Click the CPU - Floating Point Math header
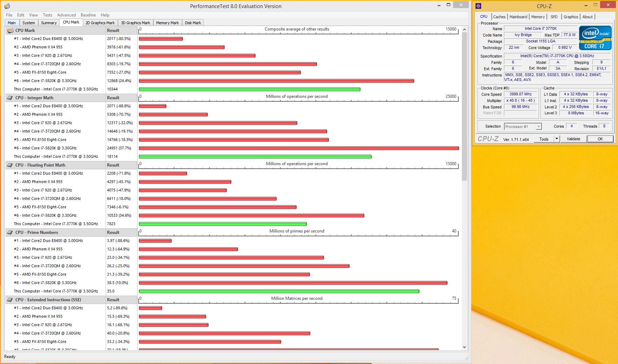Screen dimensions: 618x364 [55, 165]
